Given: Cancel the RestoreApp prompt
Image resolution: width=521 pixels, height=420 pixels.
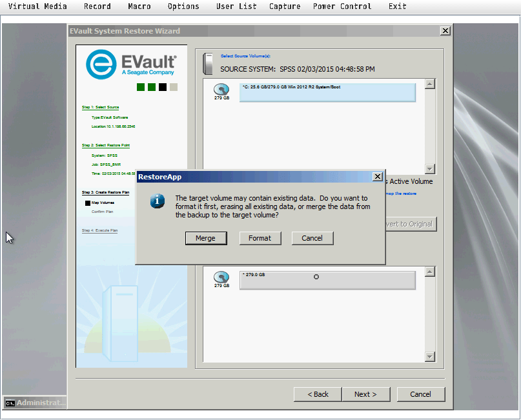Looking at the screenshot, I should coord(312,239).
